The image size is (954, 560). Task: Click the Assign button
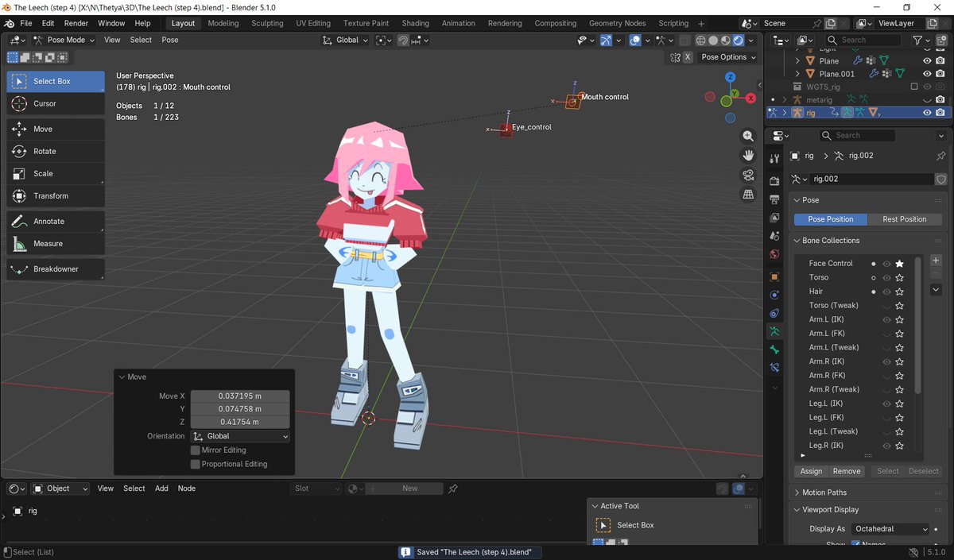coord(811,471)
